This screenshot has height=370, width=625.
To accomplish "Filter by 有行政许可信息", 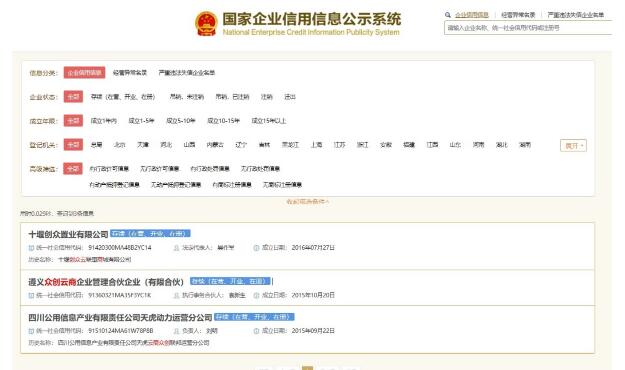I will point(109,169).
